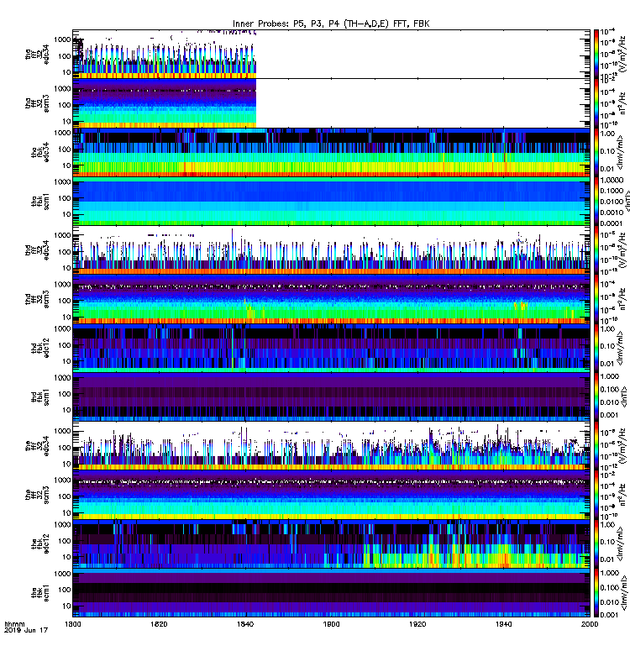The height and width of the screenshot is (672, 630).
Task: Click inside the the fff edc34 spectrogram
Action: 331,446
